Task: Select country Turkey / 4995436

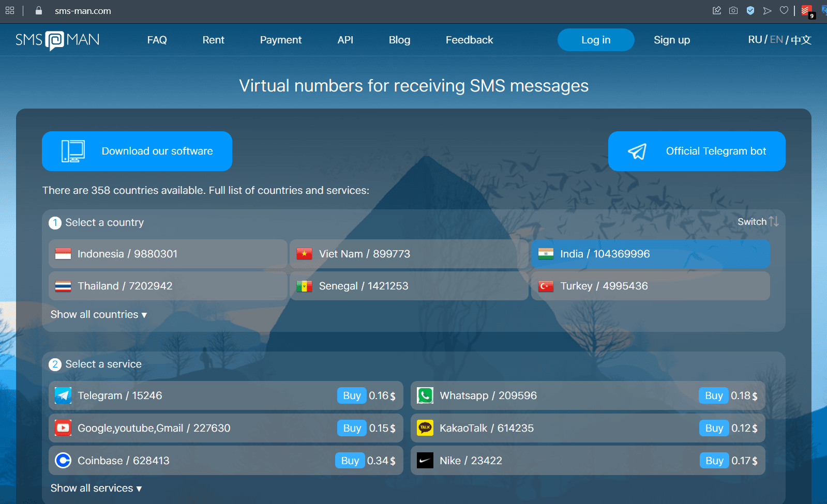Action: pos(651,286)
